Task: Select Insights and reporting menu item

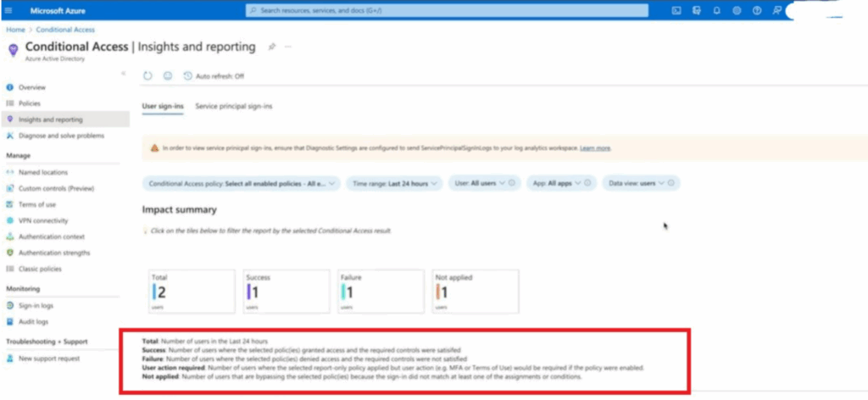Action: [64, 119]
